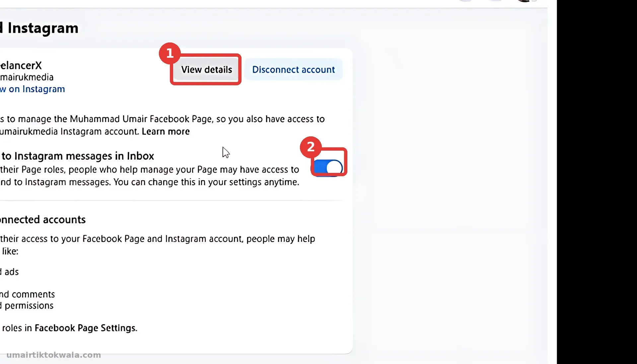Click the Disconnect account button
This screenshot has height=364, width=637.
pyautogui.click(x=293, y=69)
